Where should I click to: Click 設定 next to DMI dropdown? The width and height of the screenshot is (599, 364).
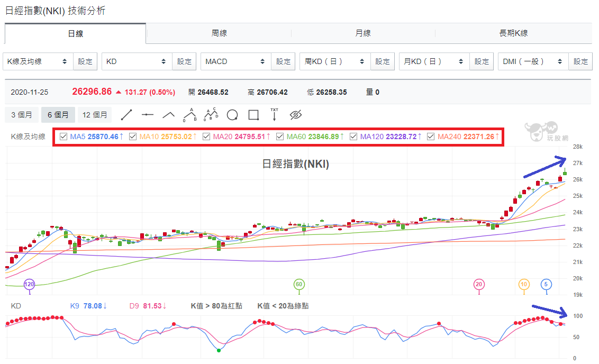pos(580,61)
